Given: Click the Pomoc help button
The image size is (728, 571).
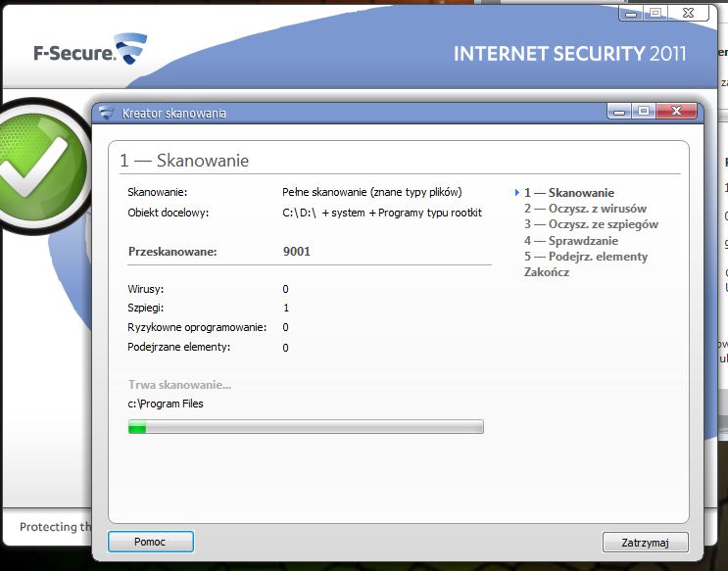Looking at the screenshot, I should 151,542.
